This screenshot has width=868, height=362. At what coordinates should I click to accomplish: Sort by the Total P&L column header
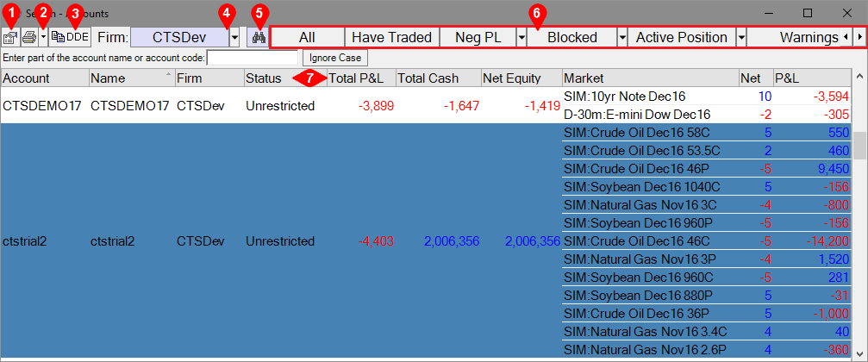[360, 78]
